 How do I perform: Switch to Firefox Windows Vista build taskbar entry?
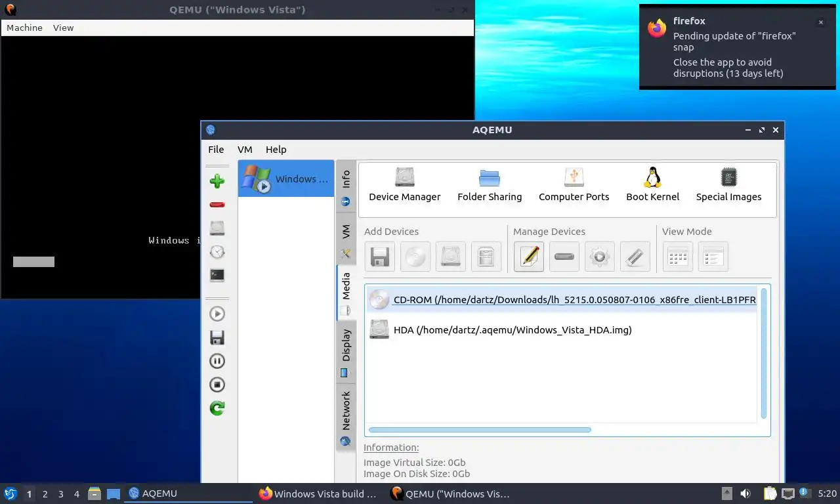click(x=319, y=493)
